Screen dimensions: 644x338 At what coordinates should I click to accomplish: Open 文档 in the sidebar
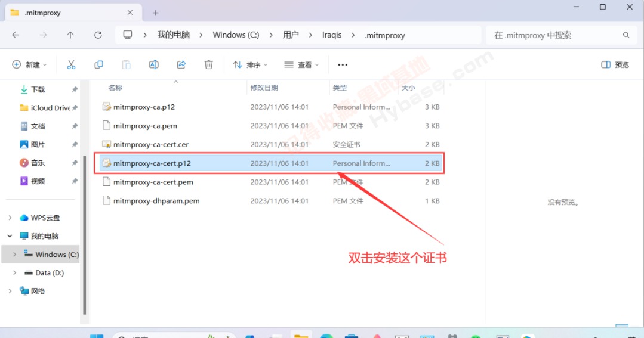(x=38, y=126)
